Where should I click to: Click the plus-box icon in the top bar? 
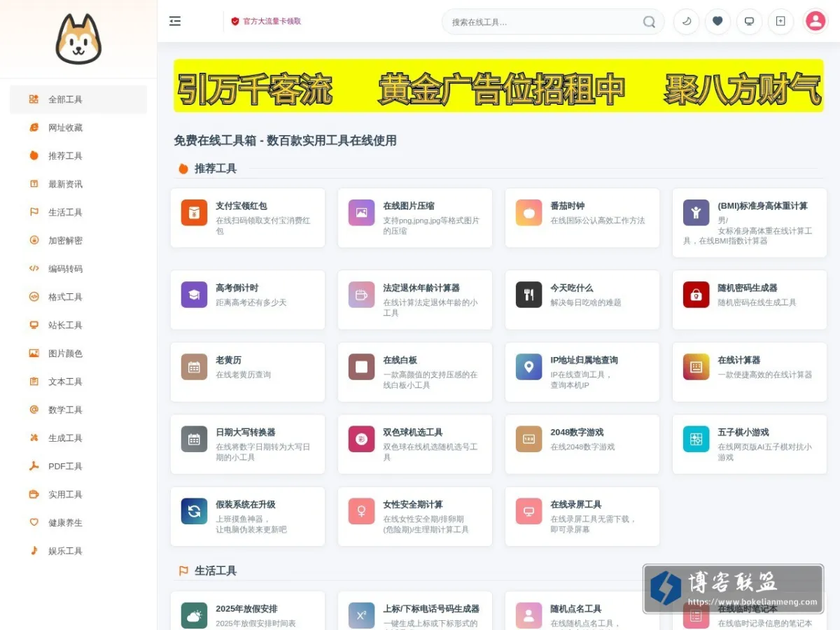pos(780,21)
